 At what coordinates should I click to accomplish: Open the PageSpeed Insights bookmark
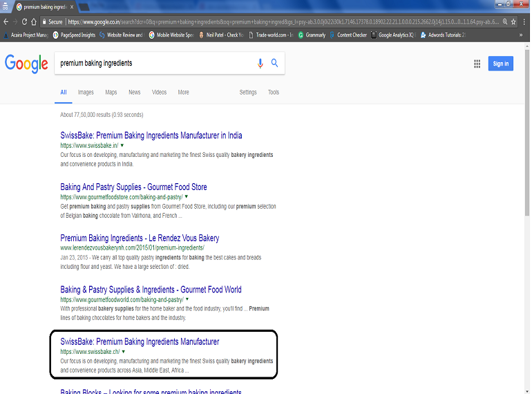tap(75, 35)
